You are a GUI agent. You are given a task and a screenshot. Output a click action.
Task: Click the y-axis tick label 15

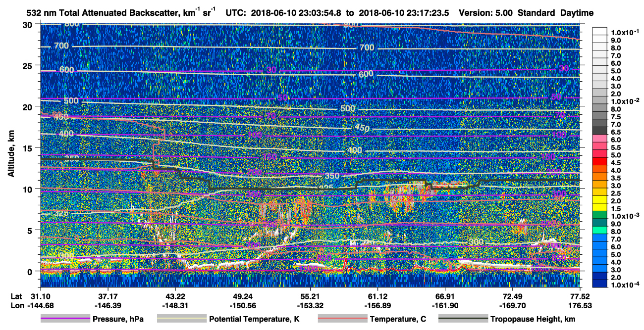click(29, 147)
